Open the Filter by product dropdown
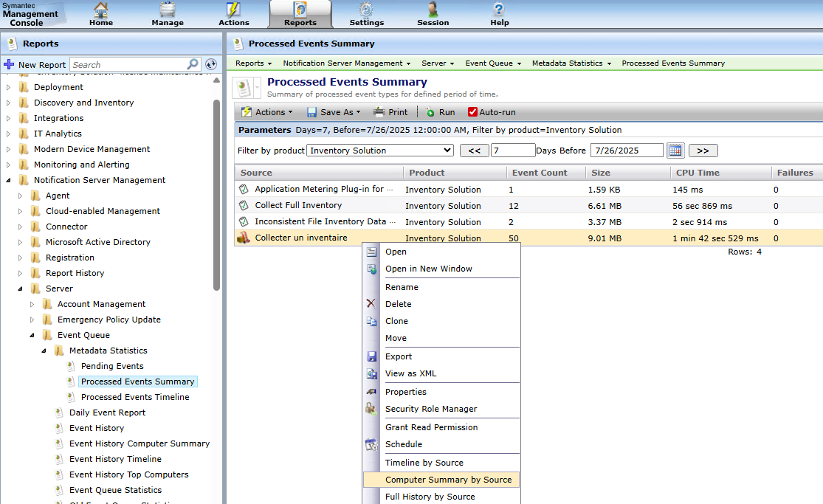Screen dimensions: 823x504 tap(381, 150)
